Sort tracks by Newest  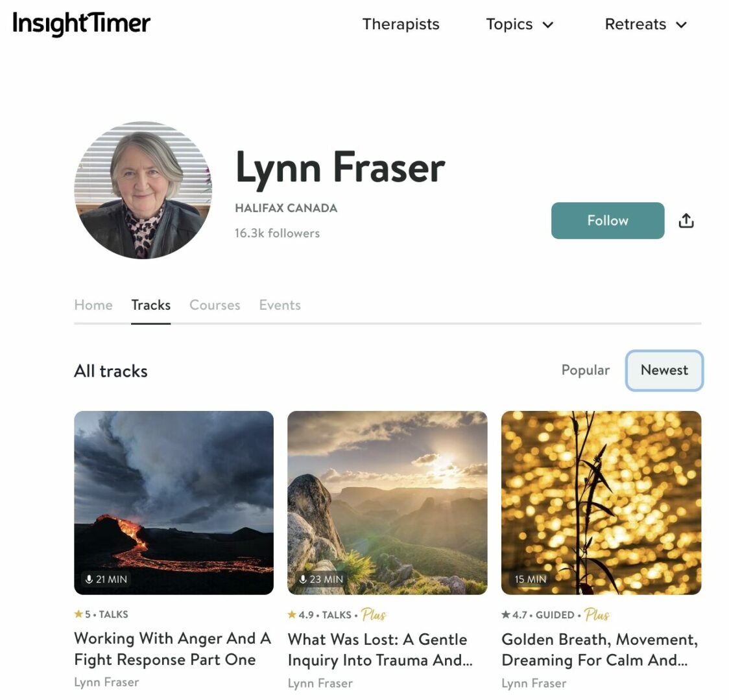pyautogui.click(x=664, y=370)
